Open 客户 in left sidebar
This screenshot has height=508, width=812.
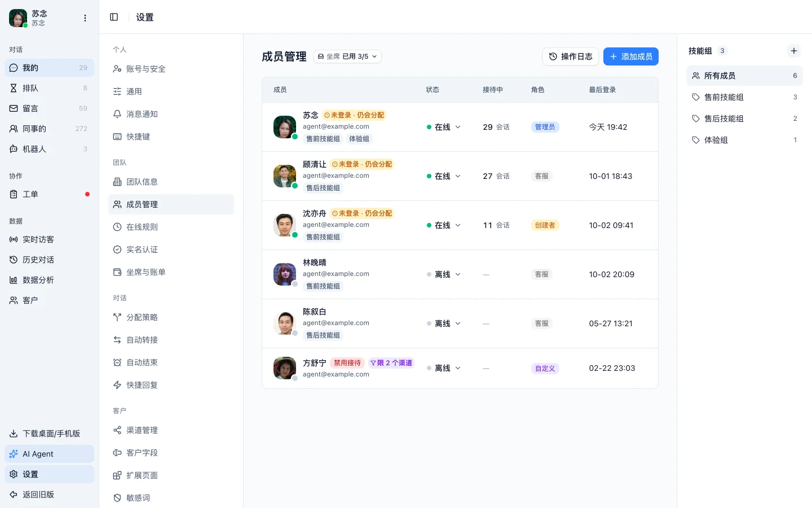coord(49,300)
